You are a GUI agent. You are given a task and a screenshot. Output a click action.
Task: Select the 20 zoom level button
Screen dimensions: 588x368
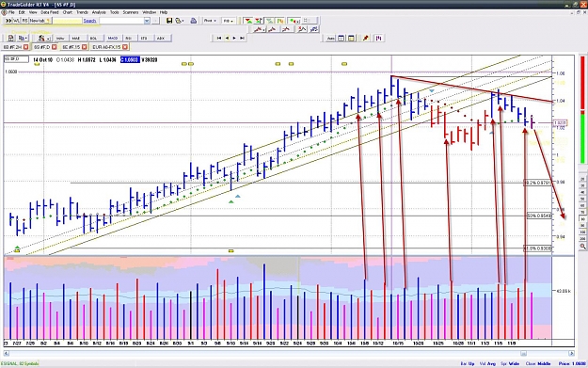point(582,179)
